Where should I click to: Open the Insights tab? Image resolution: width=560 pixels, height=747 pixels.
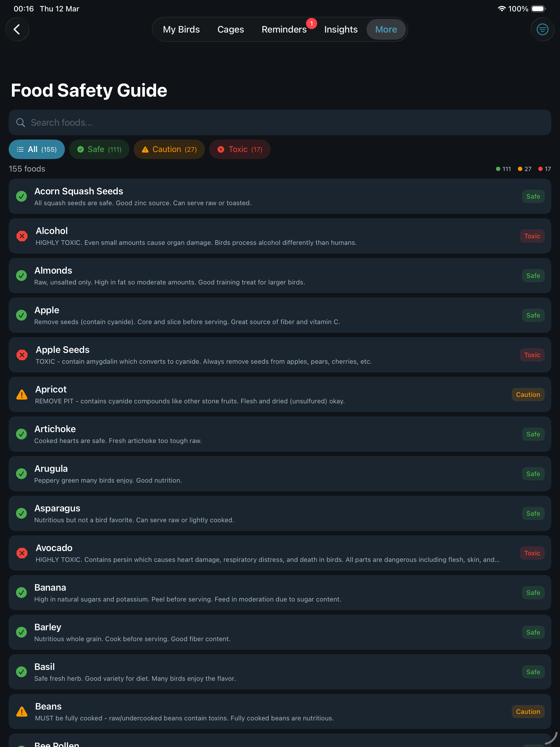tap(341, 29)
